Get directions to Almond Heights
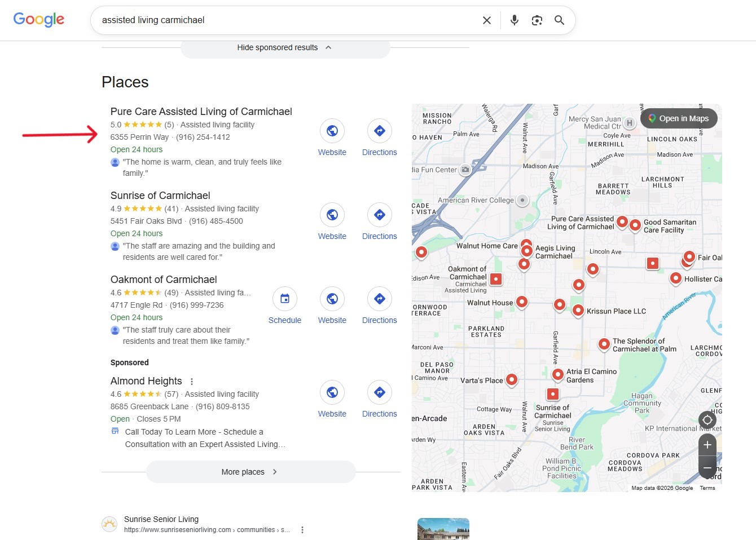 (x=380, y=392)
